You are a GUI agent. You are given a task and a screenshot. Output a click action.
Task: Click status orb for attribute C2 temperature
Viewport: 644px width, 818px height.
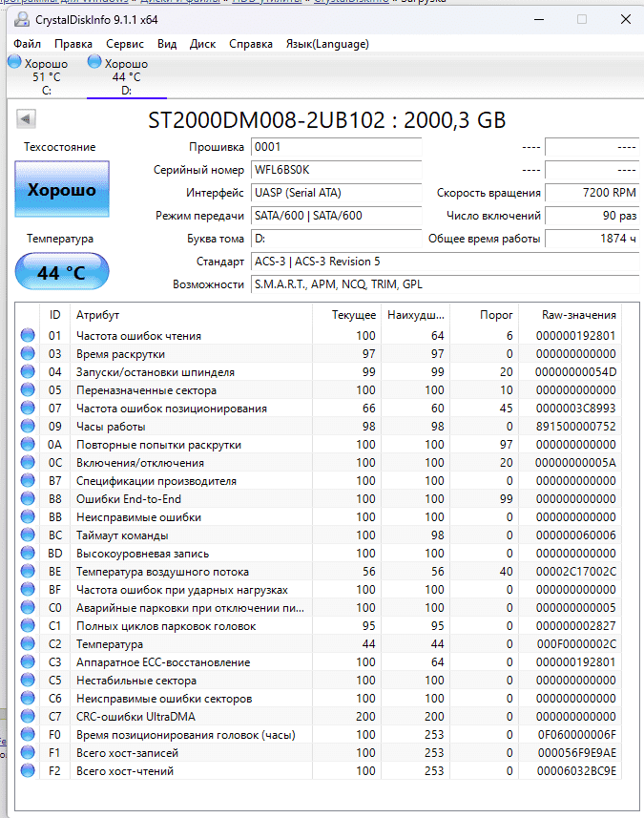click(x=28, y=644)
